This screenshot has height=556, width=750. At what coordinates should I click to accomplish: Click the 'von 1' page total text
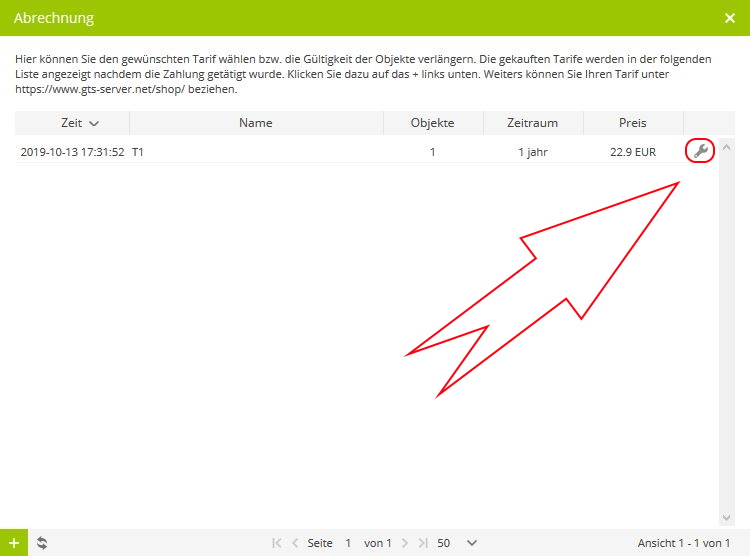(377, 543)
